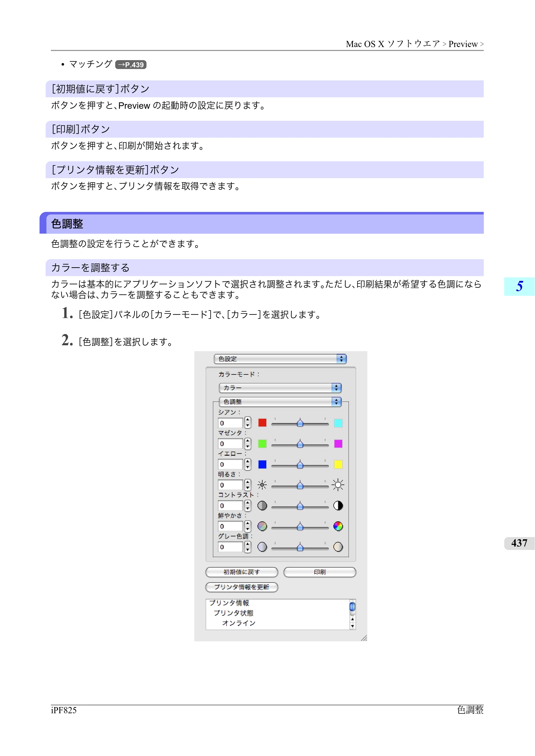Click the printer info list scrollbar thumb
Image resolution: width=535 pixels, height=756 pixels.
[352, 607]
